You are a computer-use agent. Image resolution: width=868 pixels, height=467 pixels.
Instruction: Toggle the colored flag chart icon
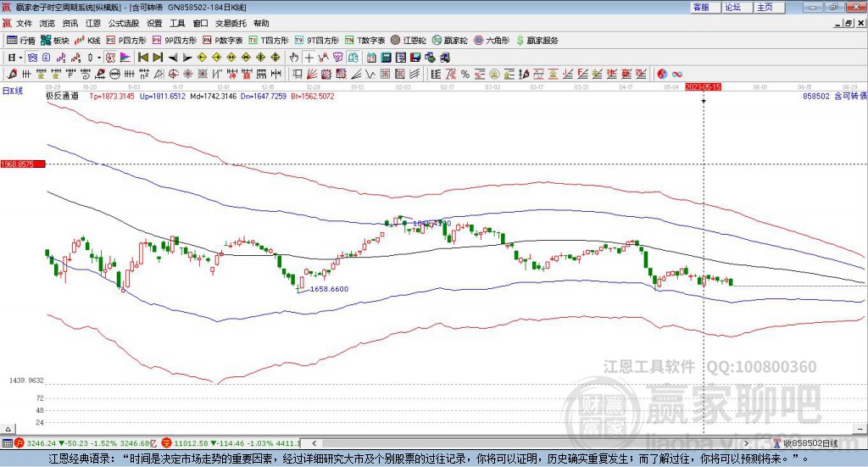[125, 58]
